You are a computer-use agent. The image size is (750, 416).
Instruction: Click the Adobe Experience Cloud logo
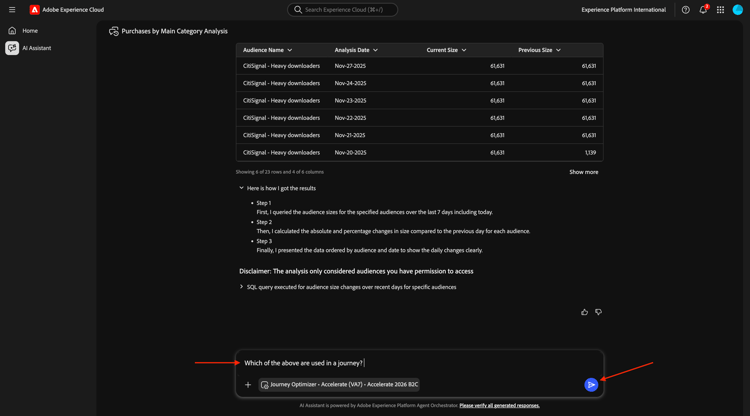34,10
